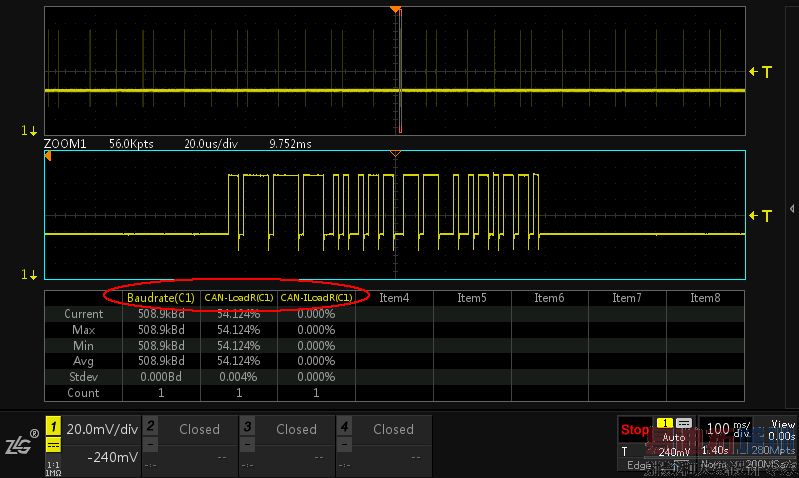Image resolution: width=799 pixels, height=478 pixels.
Task: Click the ZOOM1 label above zoom window
Action: (x=66, y=144)
